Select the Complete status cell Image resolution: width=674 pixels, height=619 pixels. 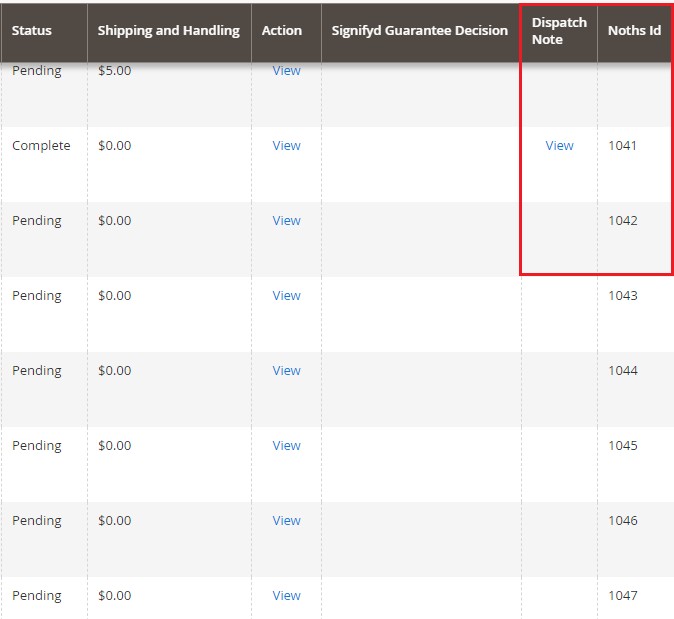pyautogui.click(x=41, y=146)
